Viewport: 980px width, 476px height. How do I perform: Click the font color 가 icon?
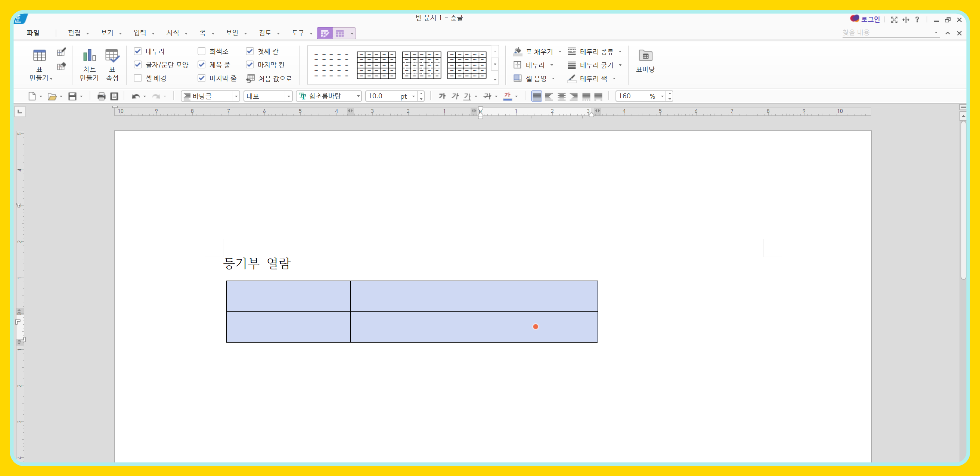(507, 96)
